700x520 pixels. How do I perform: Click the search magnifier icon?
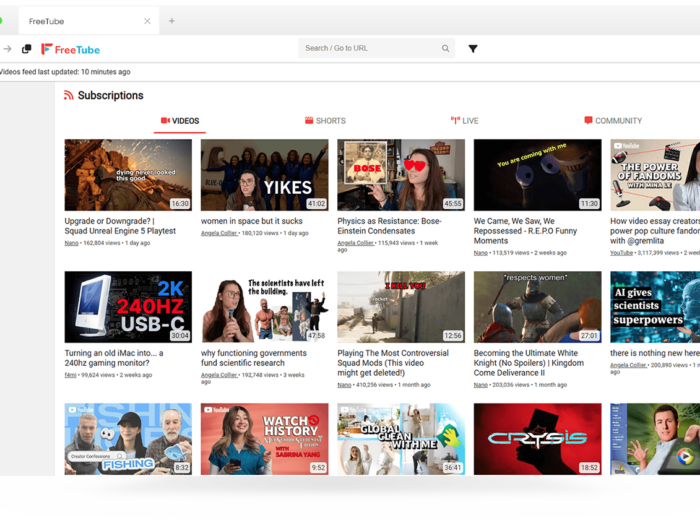coord(446,48)
